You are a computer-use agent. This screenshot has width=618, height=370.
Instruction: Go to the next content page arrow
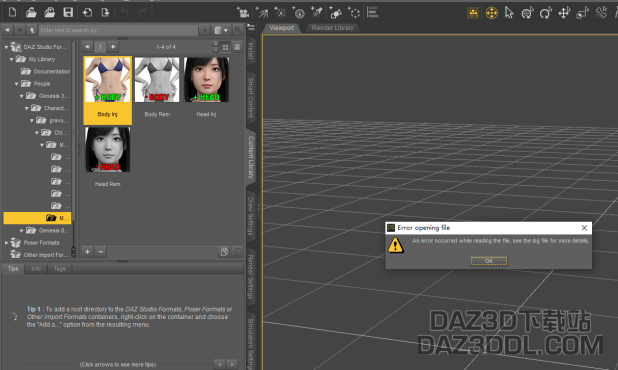[x=113, y=47]
